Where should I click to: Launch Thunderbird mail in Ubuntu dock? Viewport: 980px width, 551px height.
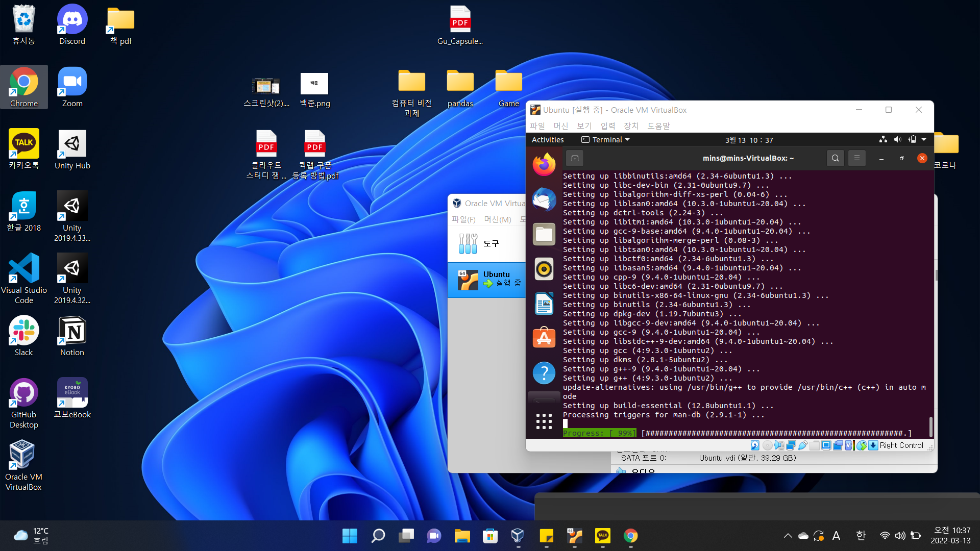pos(544,199)
